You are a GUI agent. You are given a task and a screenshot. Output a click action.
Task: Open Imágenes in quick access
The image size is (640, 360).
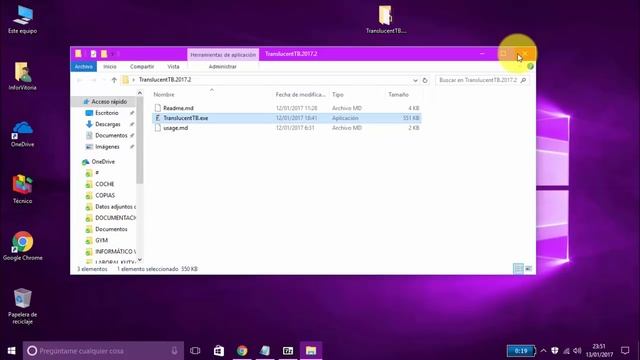point(107,147)
